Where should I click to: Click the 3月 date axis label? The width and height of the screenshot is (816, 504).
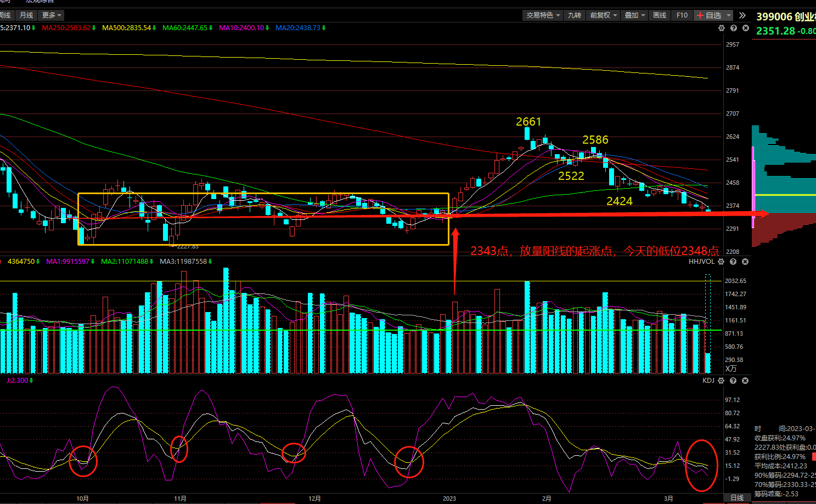668,499
